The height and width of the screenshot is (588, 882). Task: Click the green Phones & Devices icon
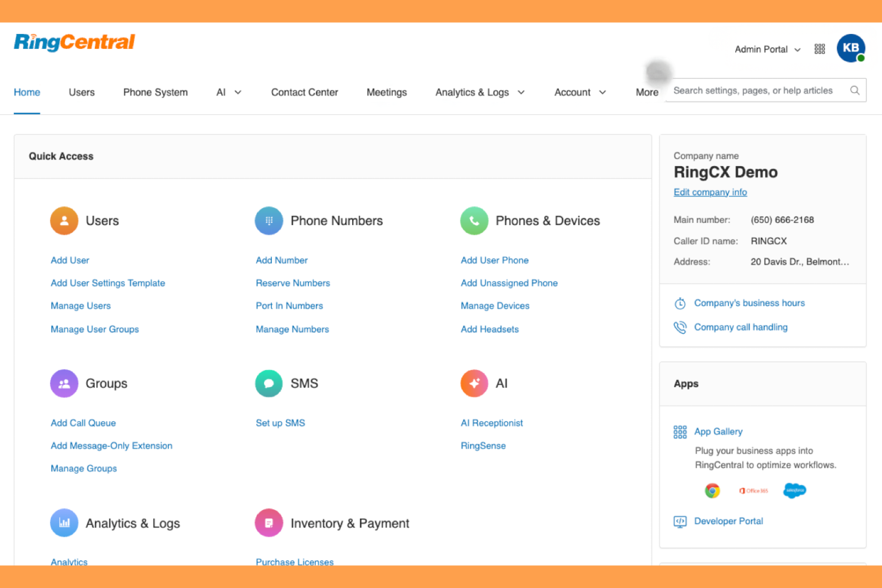[x=474, y=220]
